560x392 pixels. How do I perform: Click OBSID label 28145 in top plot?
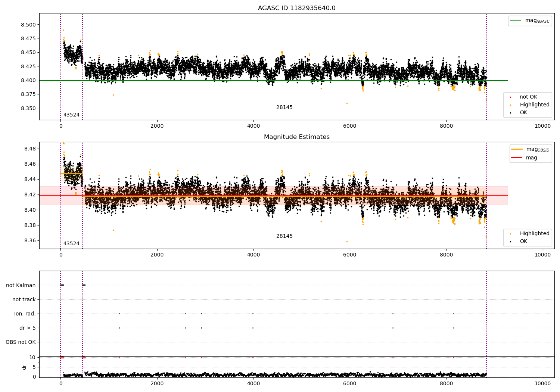284,107
